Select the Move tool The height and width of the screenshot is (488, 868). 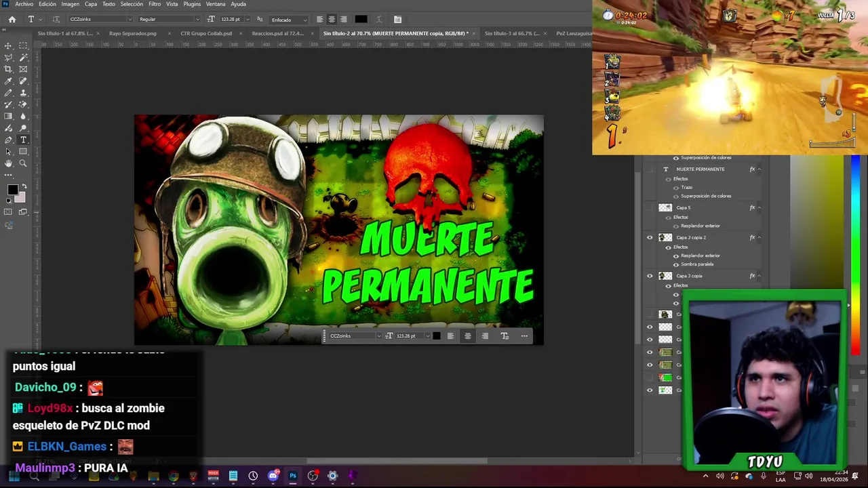8,45
